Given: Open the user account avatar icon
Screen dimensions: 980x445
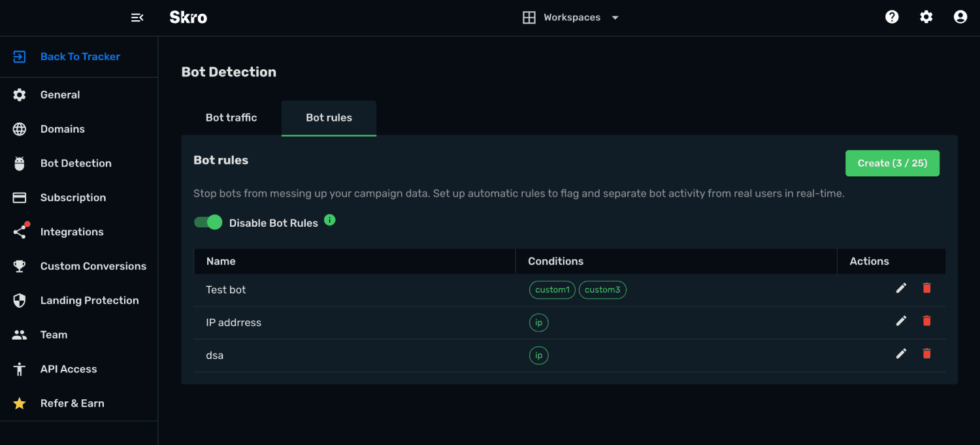Looking at the screenshot, I should (960, 17).
